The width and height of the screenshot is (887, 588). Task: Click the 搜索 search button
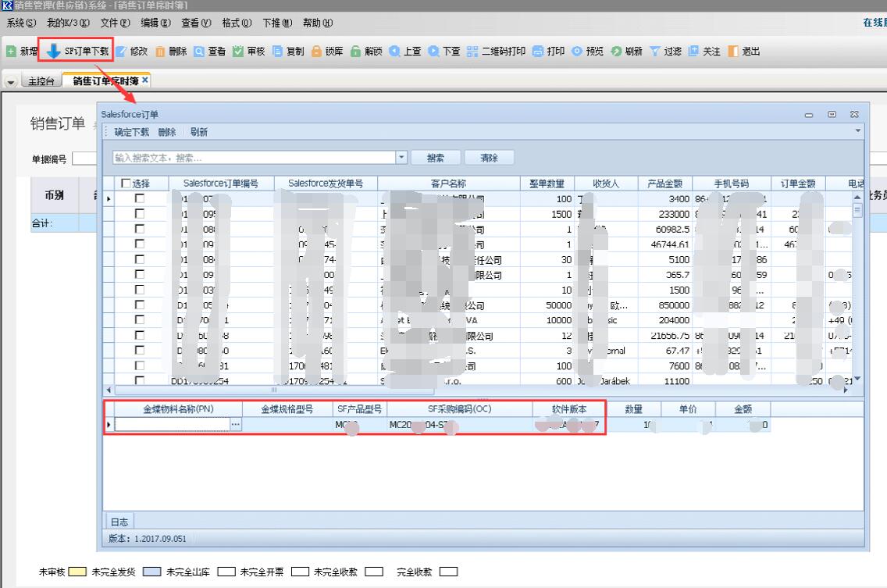click(x=436, y=158)
